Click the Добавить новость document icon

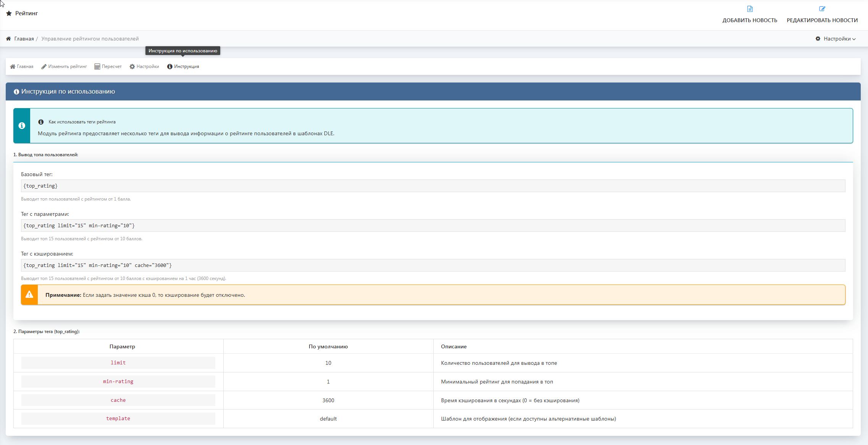click(x=750, y=9)
